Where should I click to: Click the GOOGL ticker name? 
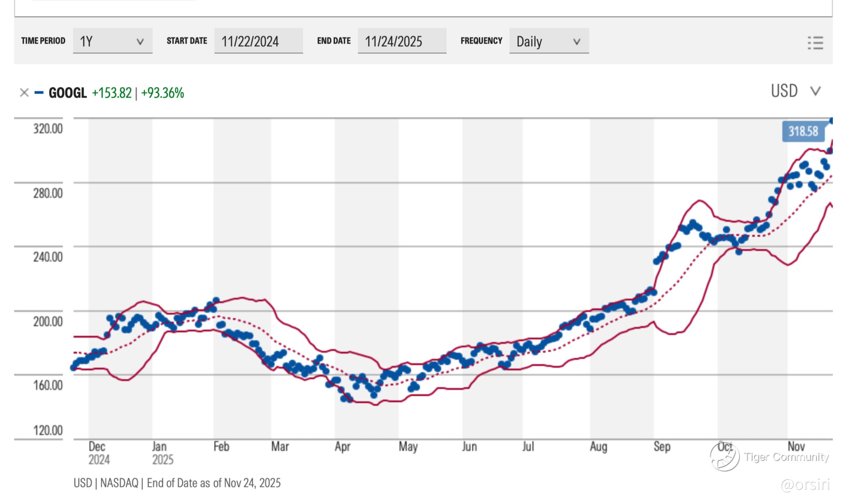(x=68, y=93)
